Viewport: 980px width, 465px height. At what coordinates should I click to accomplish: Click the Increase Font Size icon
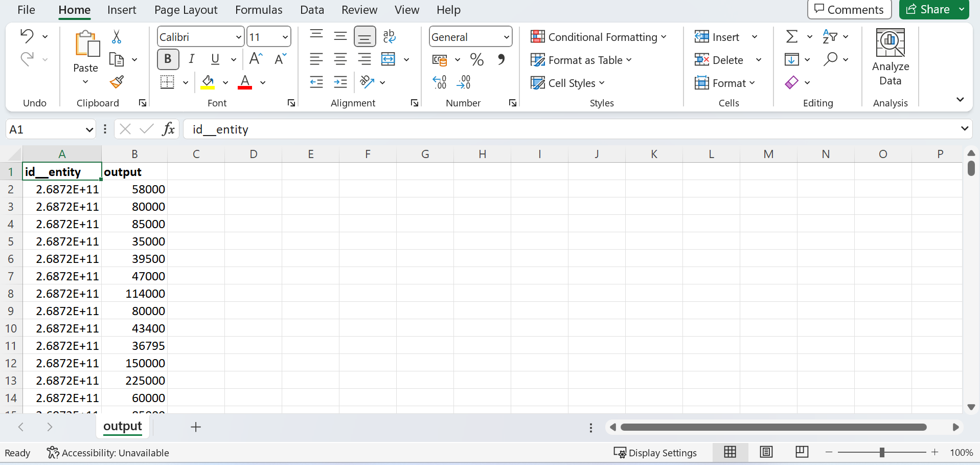[x=256, y=59]
